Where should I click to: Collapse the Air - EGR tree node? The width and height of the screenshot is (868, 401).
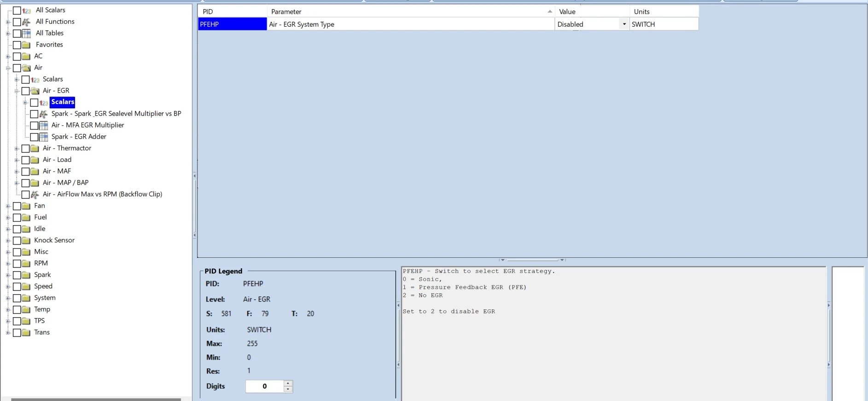click(x=17, y=91)
